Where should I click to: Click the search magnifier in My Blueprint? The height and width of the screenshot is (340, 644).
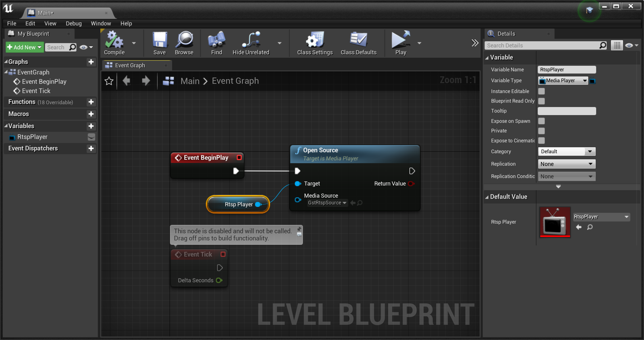coord(72,47)
